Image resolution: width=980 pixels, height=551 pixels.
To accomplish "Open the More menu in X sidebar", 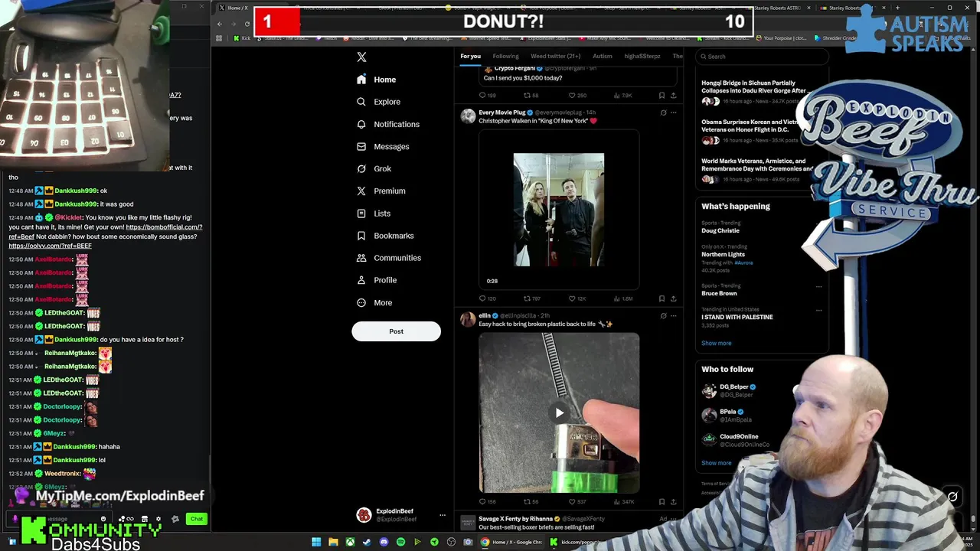I will tap(374, 302).
